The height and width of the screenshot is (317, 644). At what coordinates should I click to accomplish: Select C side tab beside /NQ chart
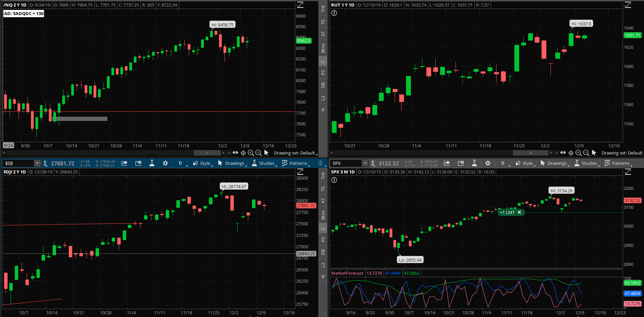323,62
